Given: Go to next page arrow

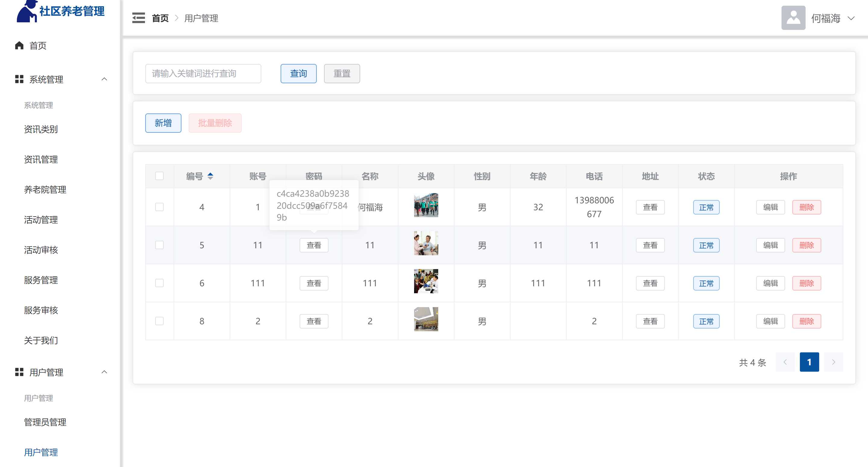Looking at the screenshot, I should tap(833, 362).
